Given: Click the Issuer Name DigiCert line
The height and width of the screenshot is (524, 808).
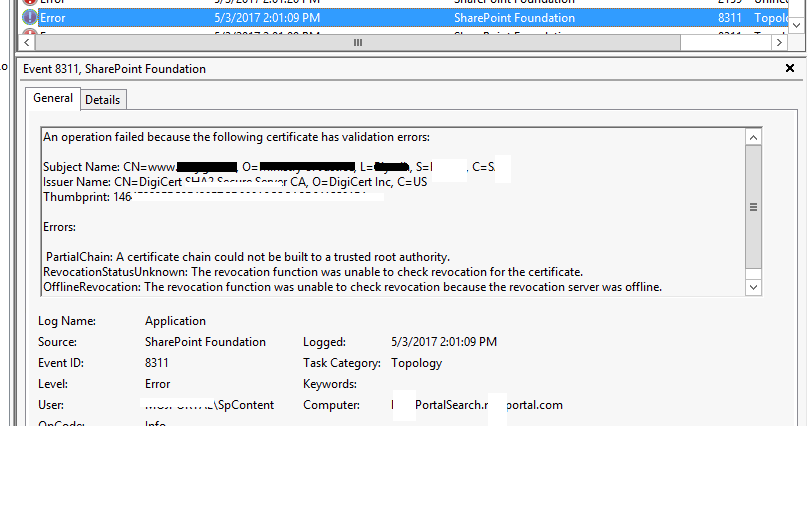Looking at the screenshot, I should (235, 182).
